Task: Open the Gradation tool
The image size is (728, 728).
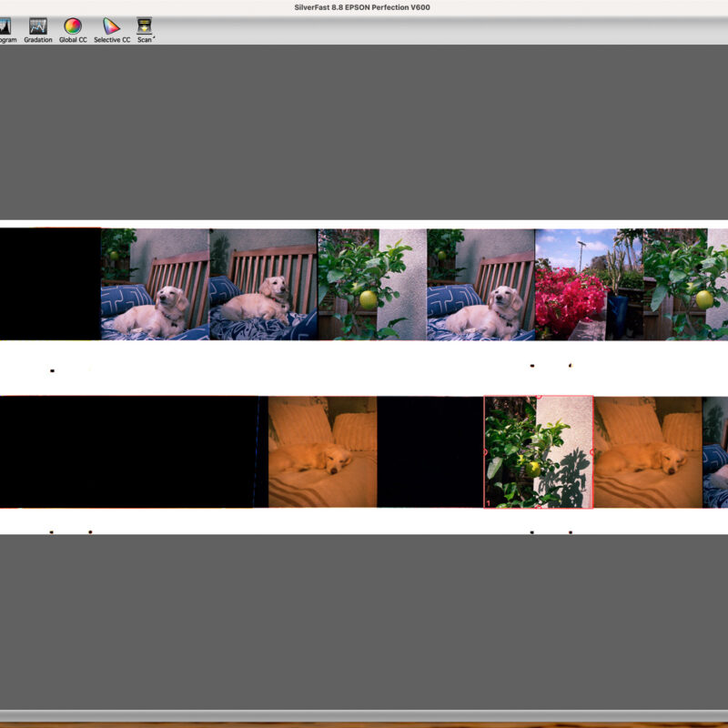Action: (38, 25)
